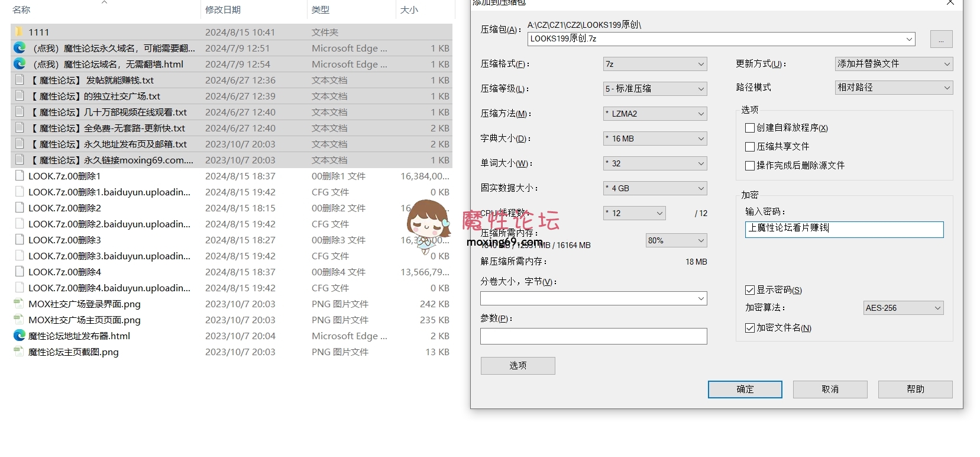Click text file icon of 发帖就能赚钱.txt
Screen dimensions: 980x457
tap(20, 80)
